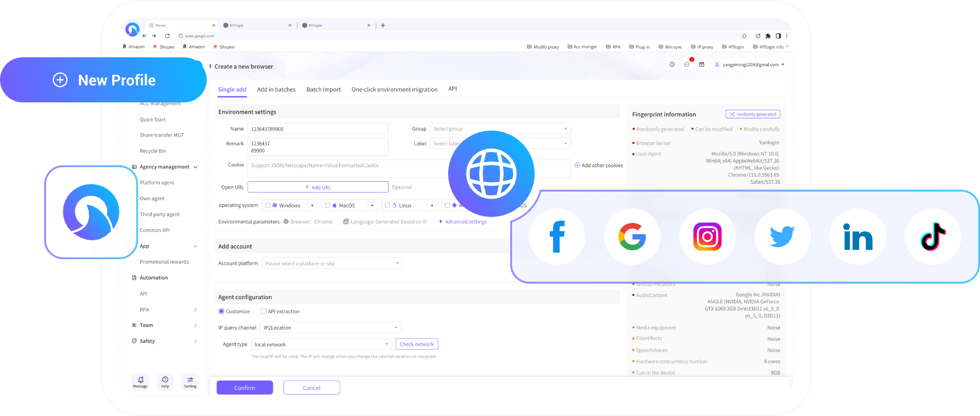This screenshot has height=416, width=980.
Task: Reload the page with the refresh icon
Action: click(167, 36)
